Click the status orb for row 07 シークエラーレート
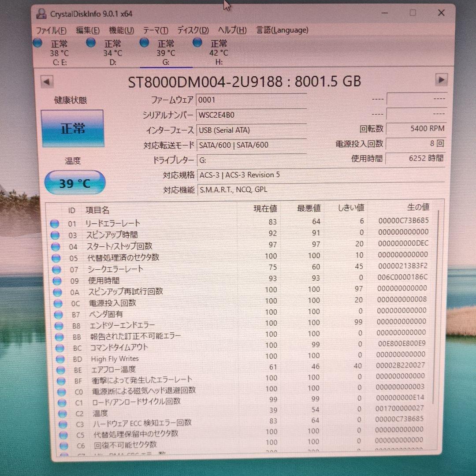This screenshot has height=476, width=476. point(57,270)
